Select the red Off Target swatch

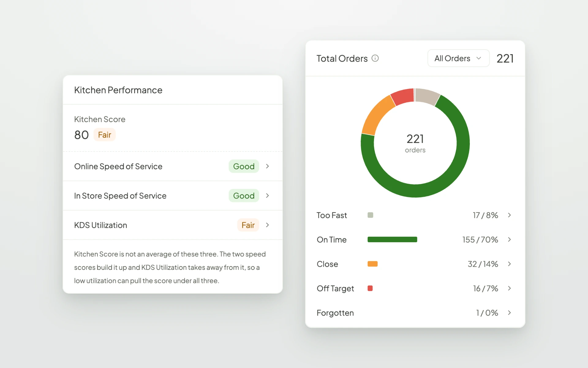coord(370,288)
